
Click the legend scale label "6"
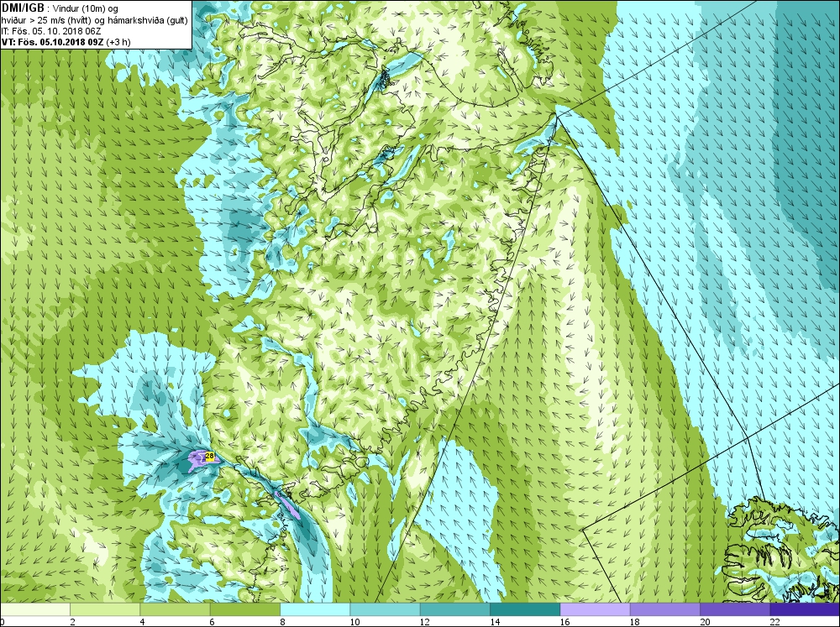[213, 622]
